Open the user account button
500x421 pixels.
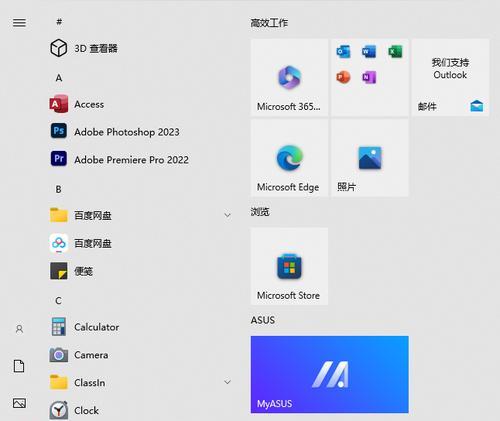click(x=19, y=329)
